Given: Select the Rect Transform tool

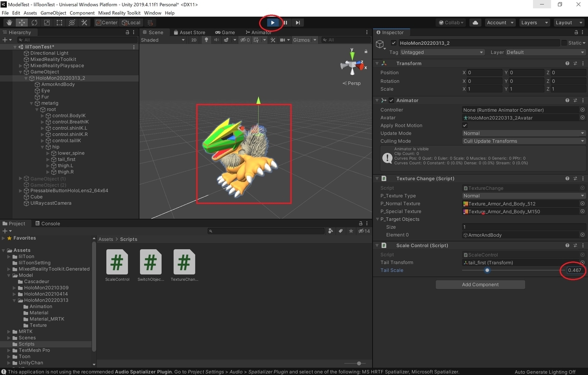Looking at the screenshot, I should [x=59, y=23].
